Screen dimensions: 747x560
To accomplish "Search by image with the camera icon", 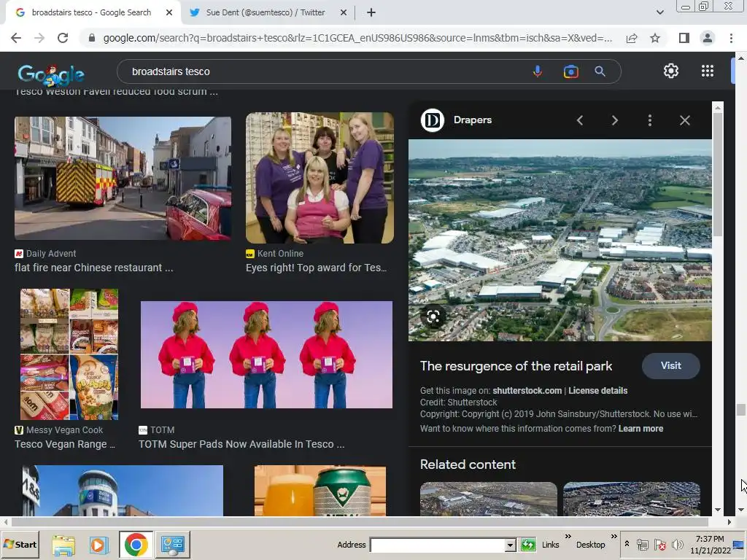I will click(570, 71).
